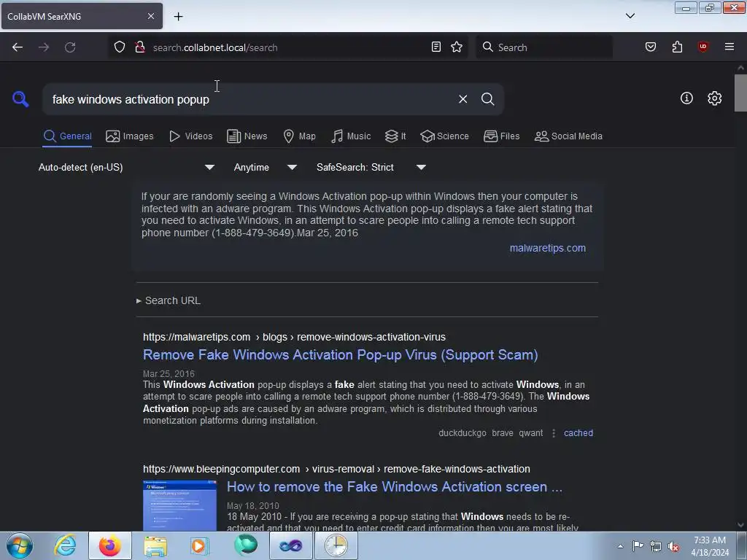Click the page vertical scrollbar thumb
This screenshot has height=560, width=747.
pos(740,93)
